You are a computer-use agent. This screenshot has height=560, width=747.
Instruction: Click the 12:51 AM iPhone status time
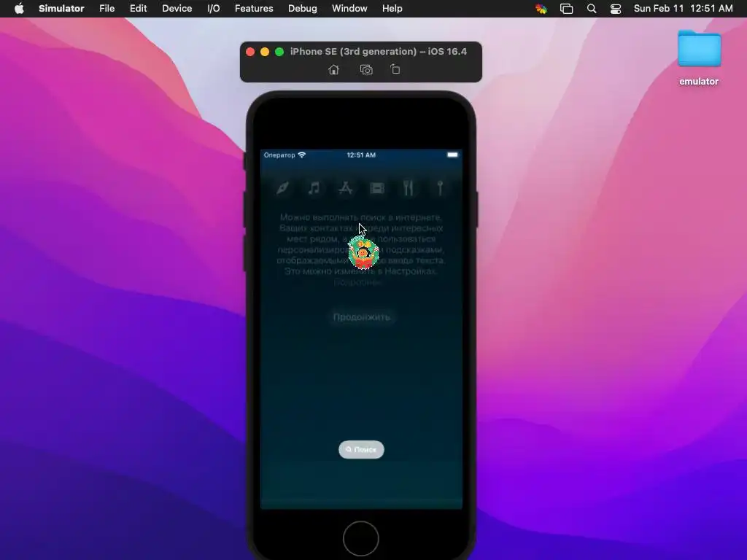point(361,155)
